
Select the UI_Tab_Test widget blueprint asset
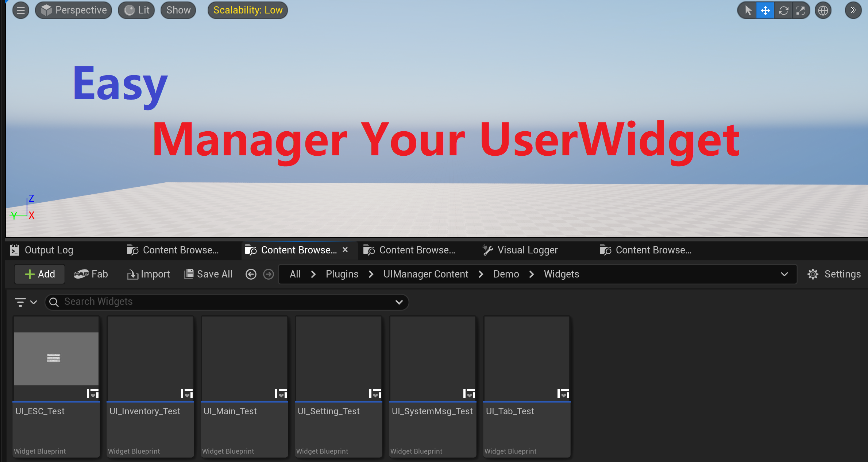527,387
